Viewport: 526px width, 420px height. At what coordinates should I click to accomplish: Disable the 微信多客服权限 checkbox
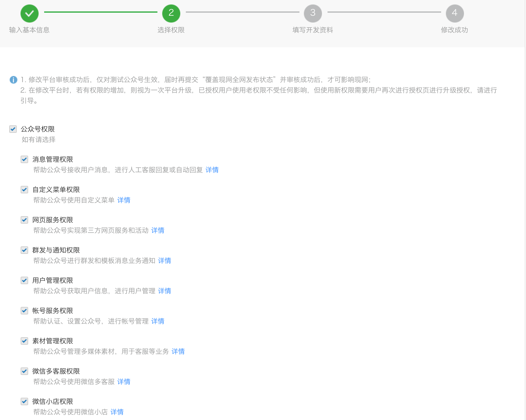24,371
